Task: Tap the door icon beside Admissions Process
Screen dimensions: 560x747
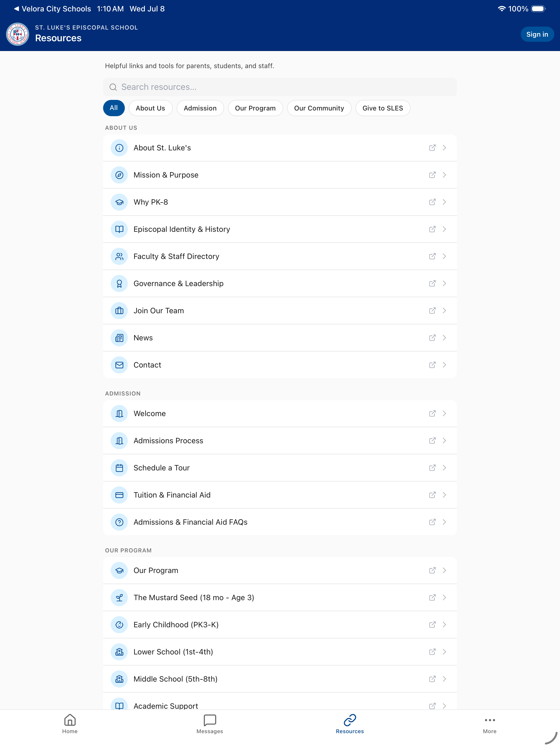Action: (119, 441)
